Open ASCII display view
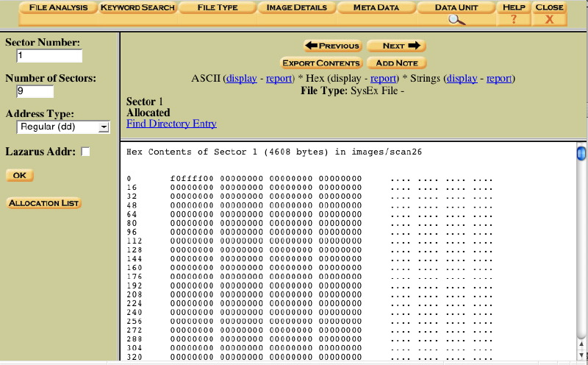The height and width of the screenshot is (365, 588). point(242,79)
